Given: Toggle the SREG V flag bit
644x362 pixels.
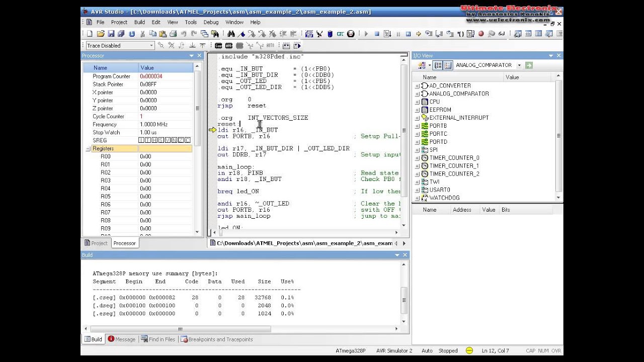Looking at the screenshot, I should 168,140.
